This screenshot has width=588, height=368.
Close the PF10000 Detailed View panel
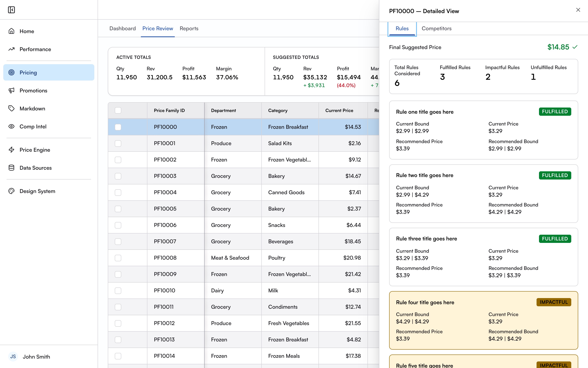578,10
